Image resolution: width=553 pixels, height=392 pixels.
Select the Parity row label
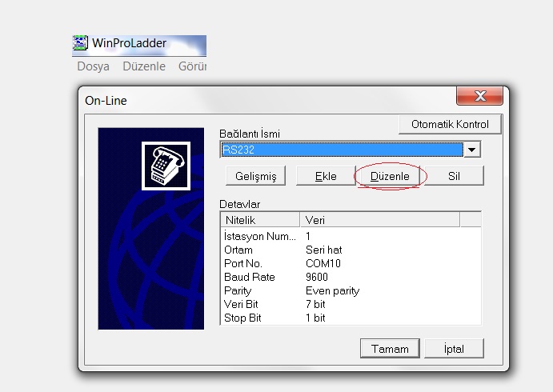click(238, 291)
